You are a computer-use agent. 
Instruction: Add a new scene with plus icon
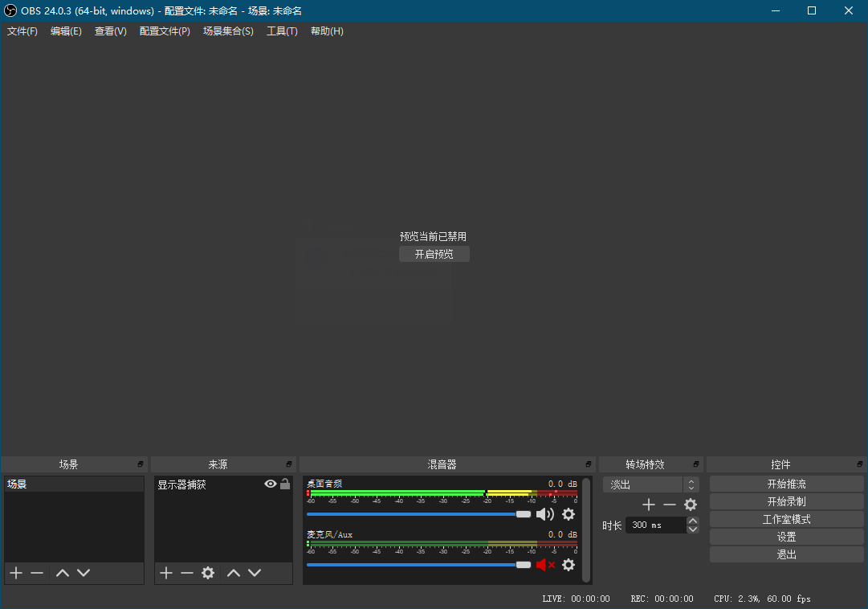[x=16, y=573]
